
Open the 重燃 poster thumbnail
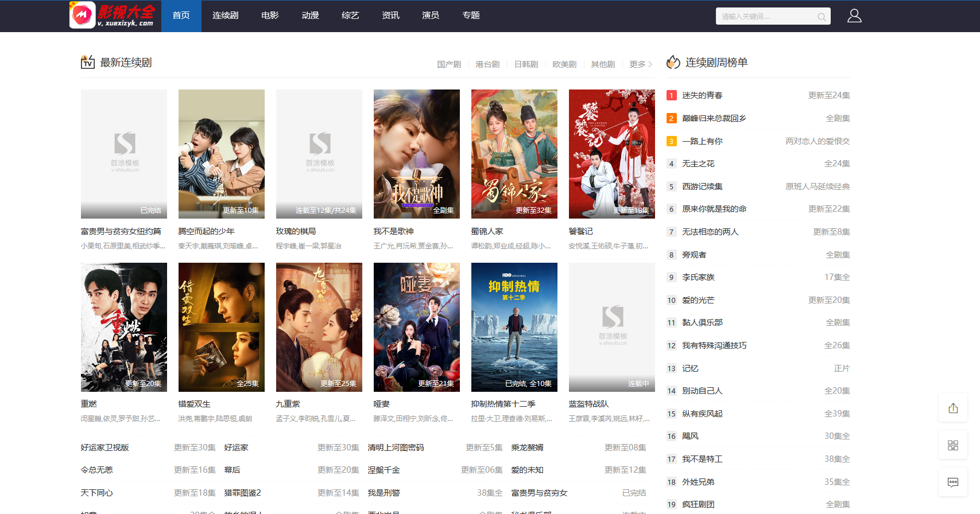click(x=124, y=327)
